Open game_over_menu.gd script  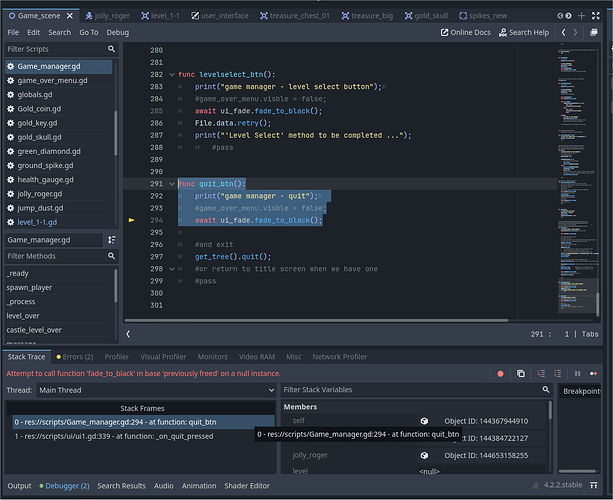(x=59, y=81)
